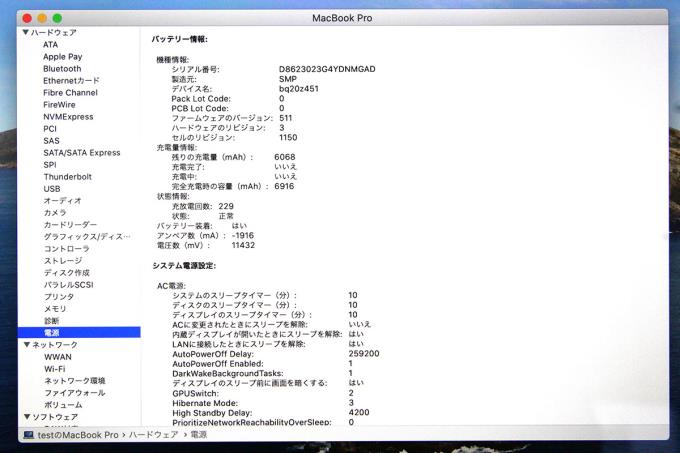Collapse the ネットワーク section triangle
Screen dimensions: 680x453
(27, 345)
